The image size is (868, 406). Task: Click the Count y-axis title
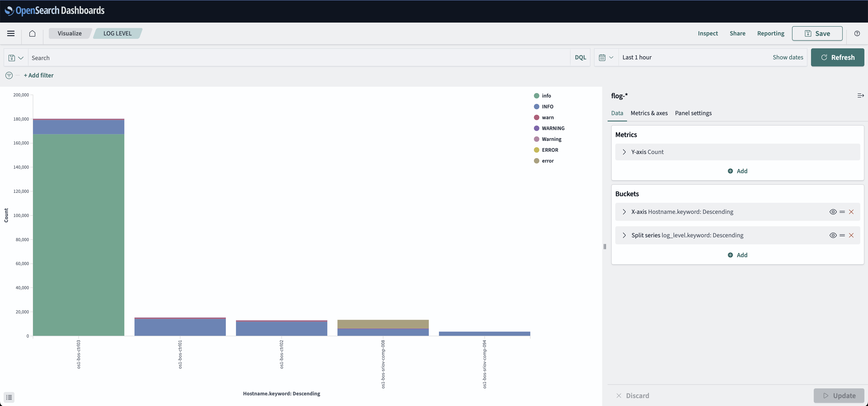click(6, 215)
